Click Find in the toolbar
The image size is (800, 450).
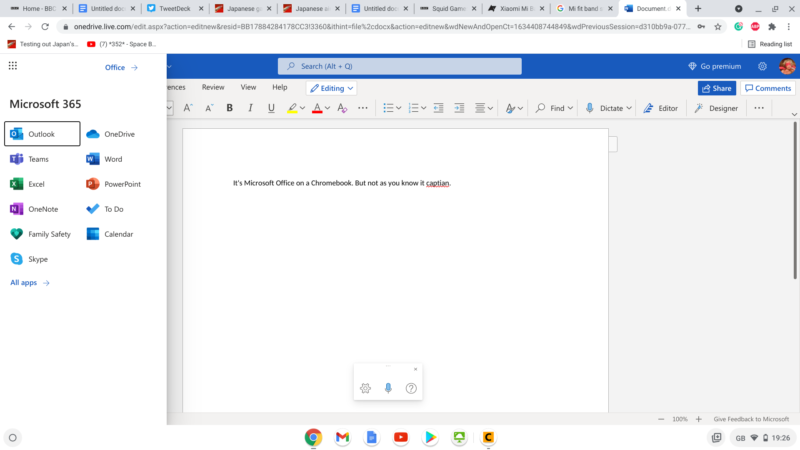549,108
